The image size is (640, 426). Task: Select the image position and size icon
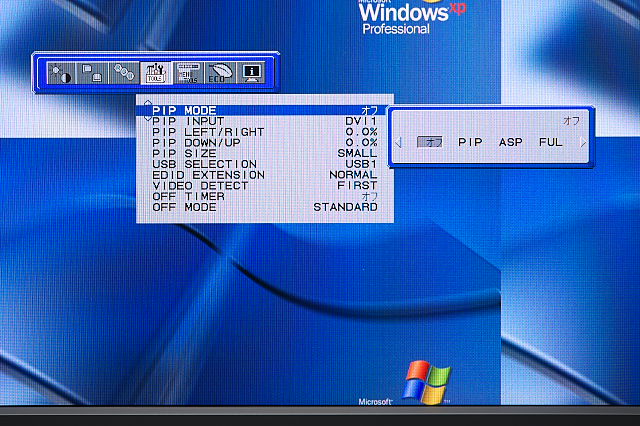pyautogui.click(x=91, y=73)
